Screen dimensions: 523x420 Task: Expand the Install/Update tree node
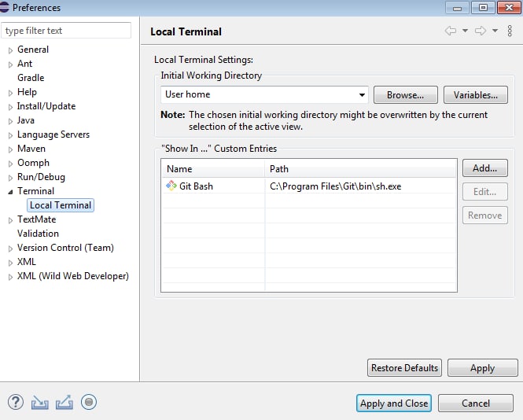pyautogui.click(x=10, y=107)
